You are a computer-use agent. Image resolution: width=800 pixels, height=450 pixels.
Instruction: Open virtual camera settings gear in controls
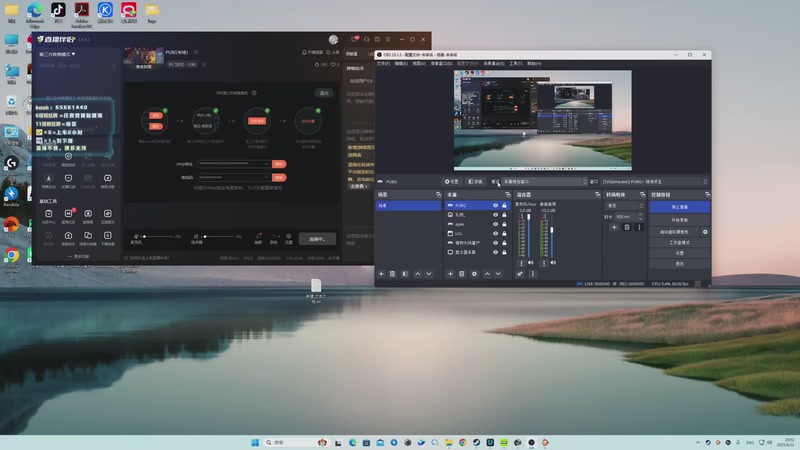(705, 232)
